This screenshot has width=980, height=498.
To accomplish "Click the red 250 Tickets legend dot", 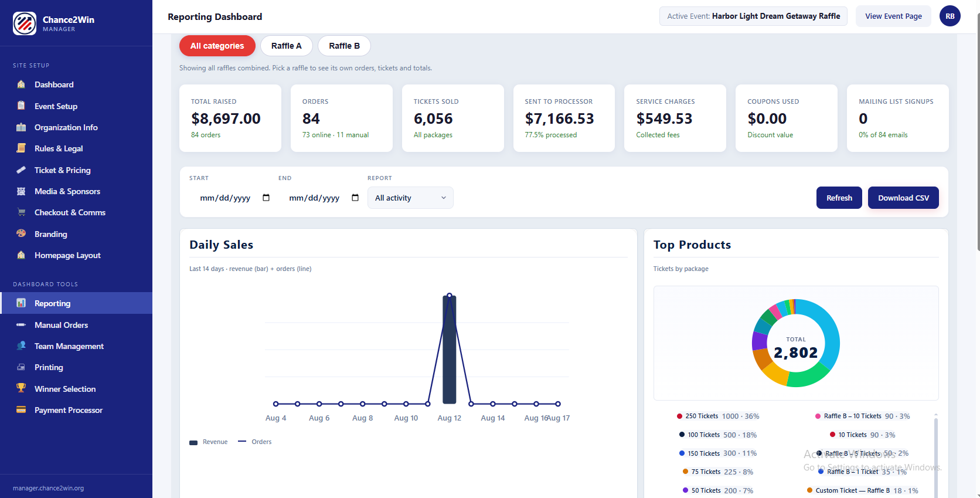I will (x=679, y=416).
